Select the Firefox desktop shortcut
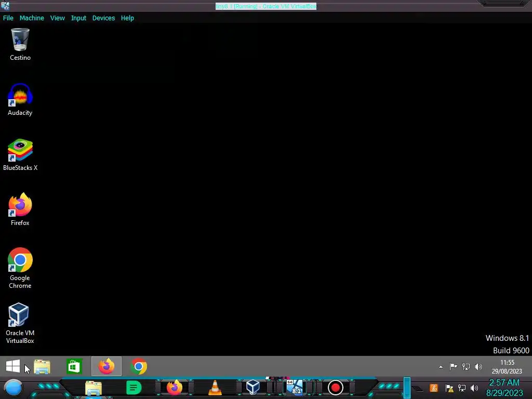 coord(20,209)
